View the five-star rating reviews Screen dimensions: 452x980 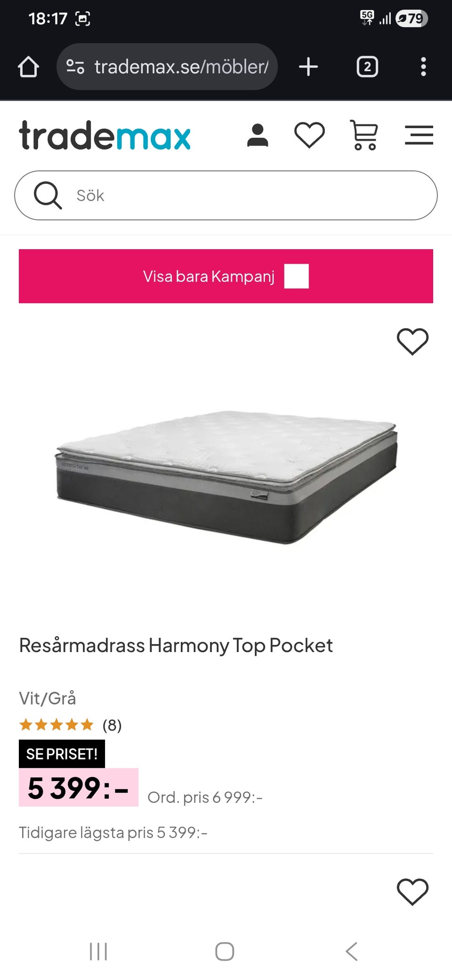pos(71,725)
